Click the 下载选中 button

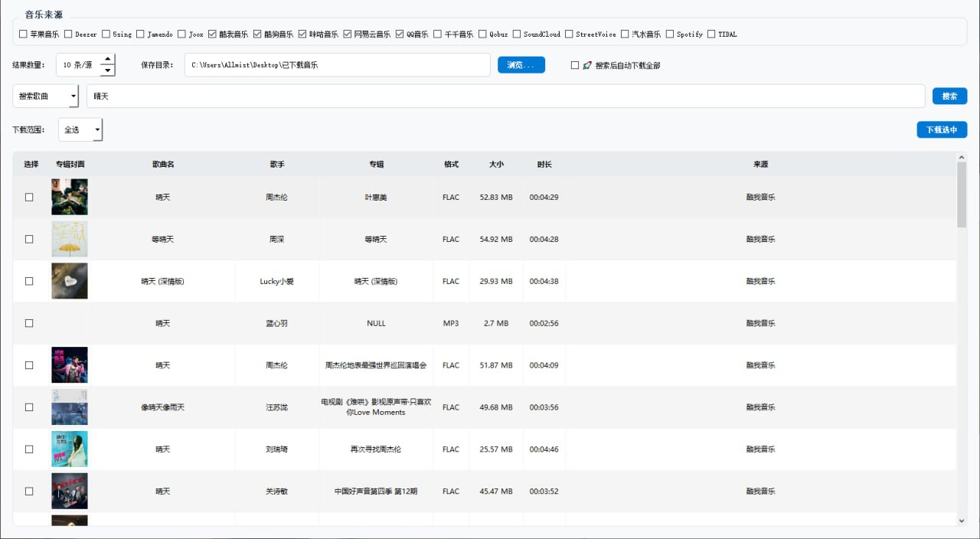click(x=942, y=129)
